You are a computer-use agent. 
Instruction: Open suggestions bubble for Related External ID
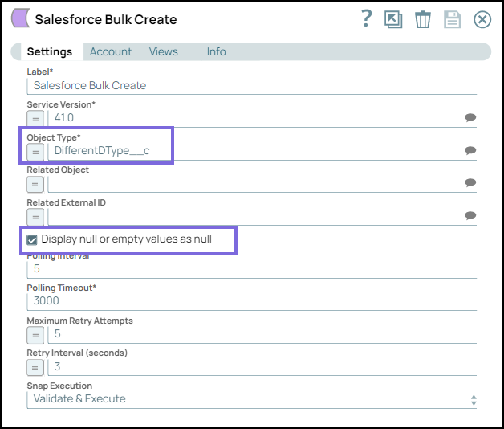click(470, 215)
